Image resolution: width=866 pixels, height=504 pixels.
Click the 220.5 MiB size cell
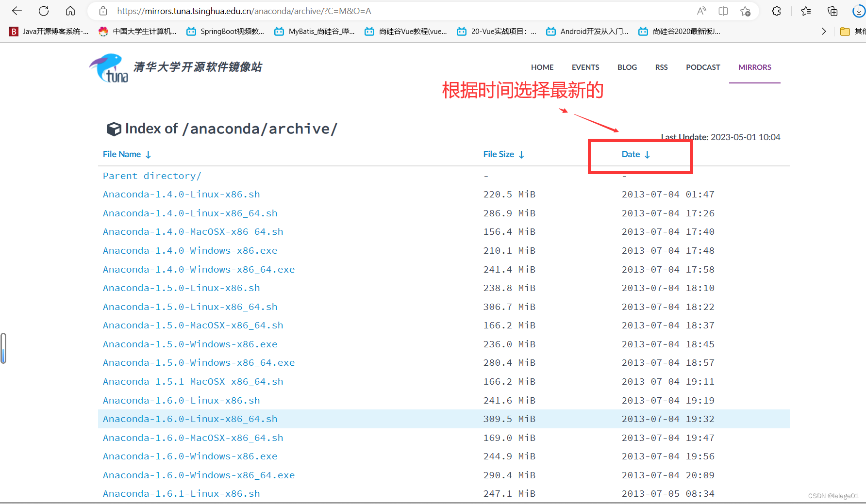pyautogui.click(x=509, y=195)
